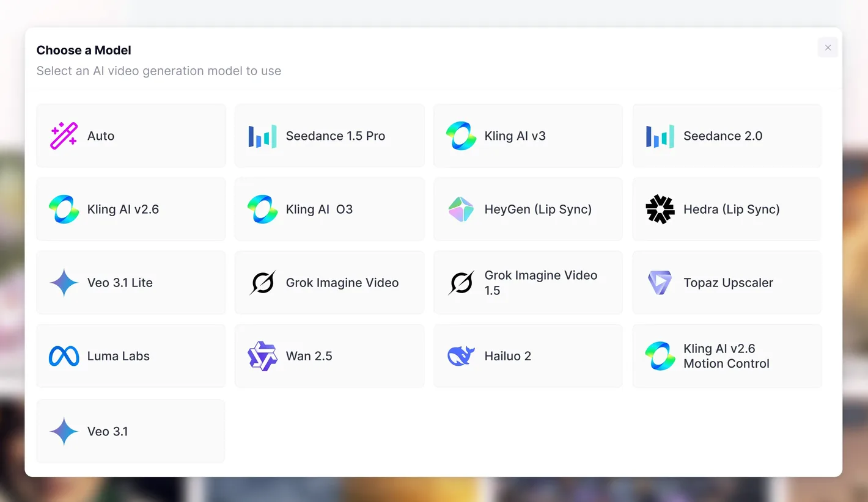Click Grok logo beside Grok Imagine Video (not 1.5)
This screenshot has height=502, width=868.
(x=262, y=283)
